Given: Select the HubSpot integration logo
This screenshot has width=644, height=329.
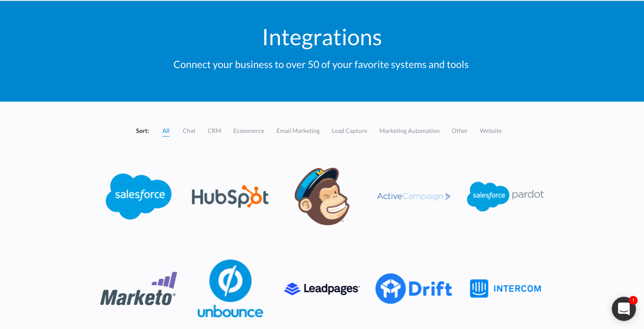Looking at the screenshot, I should point(230,196).
